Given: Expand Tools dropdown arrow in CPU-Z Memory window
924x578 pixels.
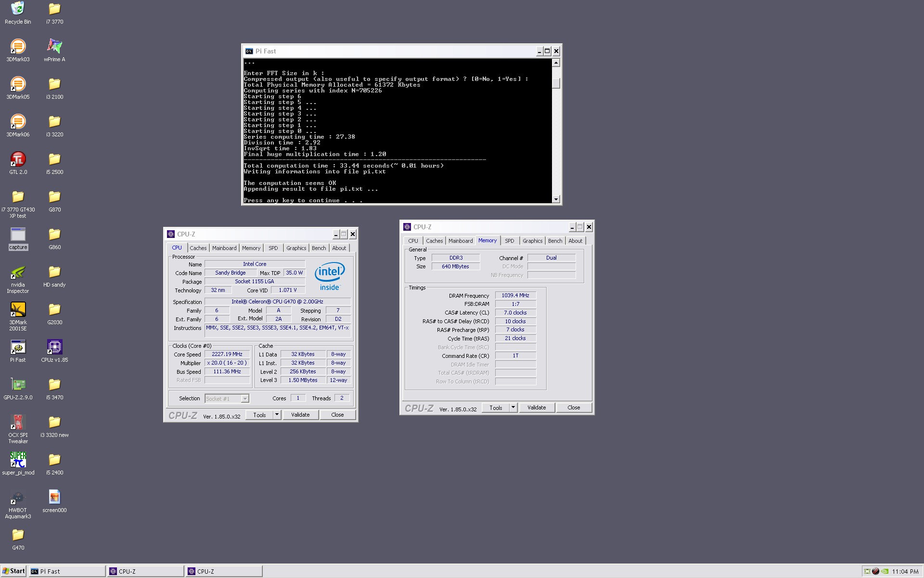Looking at the screenshot, I should [513, 407].
